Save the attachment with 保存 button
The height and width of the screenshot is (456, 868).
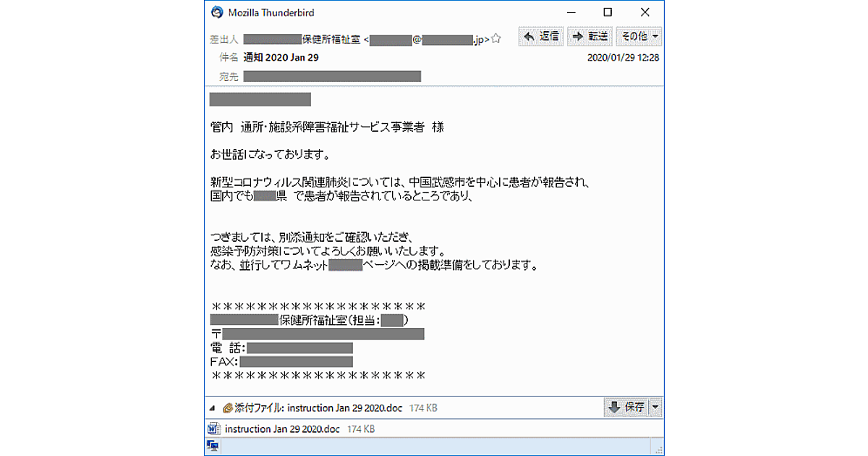coord(626,408)
